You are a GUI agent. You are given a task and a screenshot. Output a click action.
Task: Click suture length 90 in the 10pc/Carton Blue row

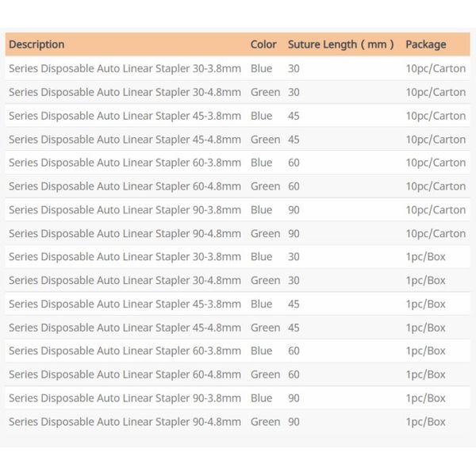point(294,210)
